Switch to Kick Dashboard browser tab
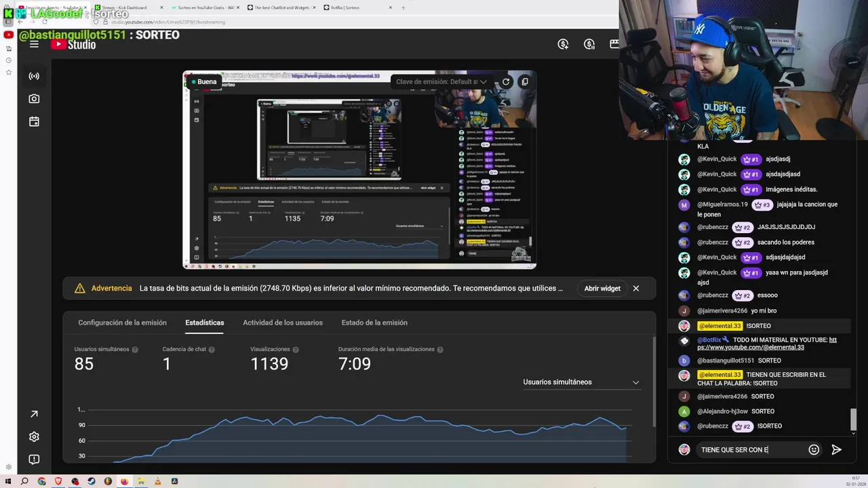The height and width of the screenshot is (488, 868). coord(129,7)
